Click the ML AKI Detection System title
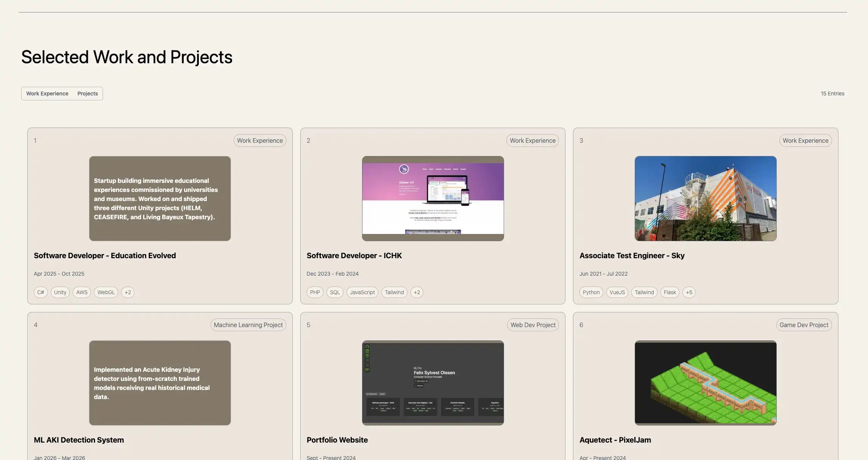 point(79,440)
